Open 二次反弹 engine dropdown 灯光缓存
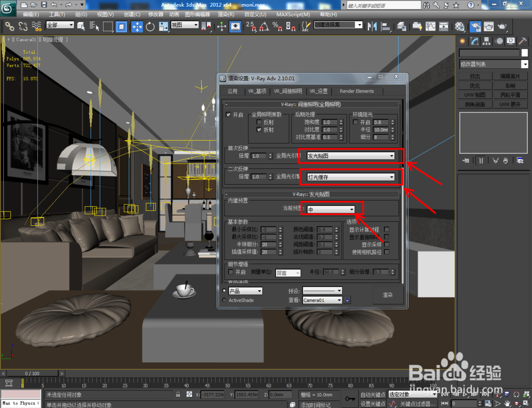Image resolution: width=532 pixels, height=408 pixels. pos(351,177)
